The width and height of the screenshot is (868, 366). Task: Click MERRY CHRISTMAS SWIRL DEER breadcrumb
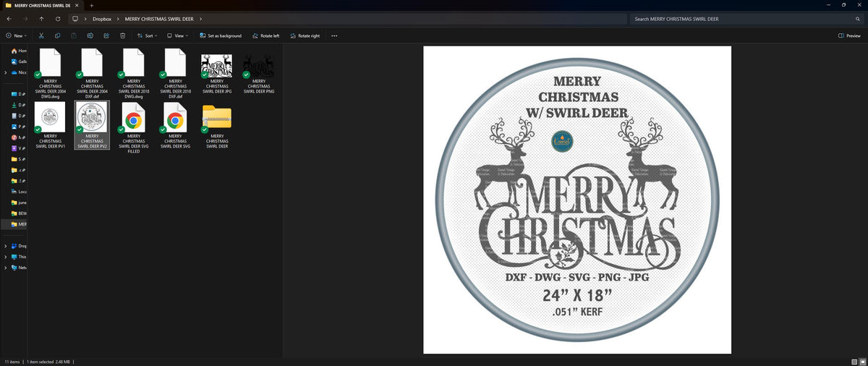pos(159,19)
